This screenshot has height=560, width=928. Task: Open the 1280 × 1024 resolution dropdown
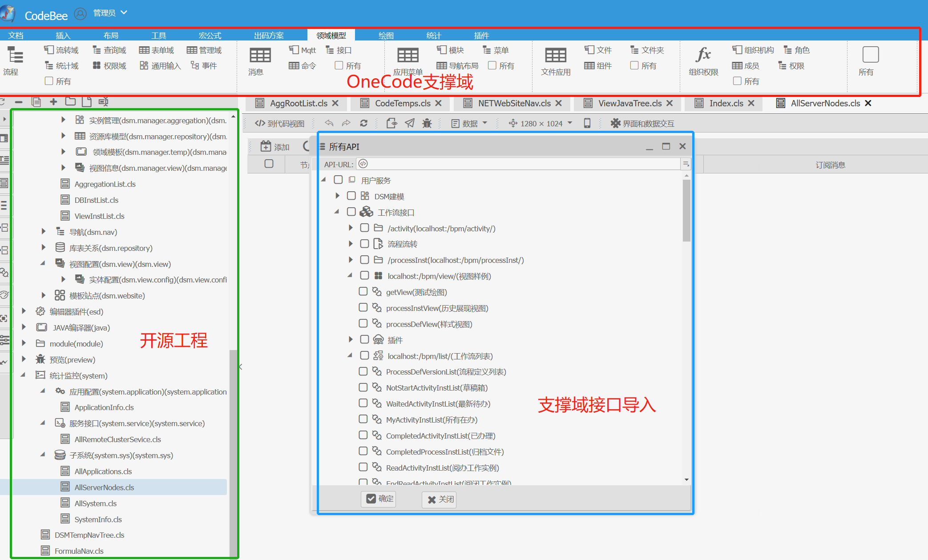click(540, 123)
